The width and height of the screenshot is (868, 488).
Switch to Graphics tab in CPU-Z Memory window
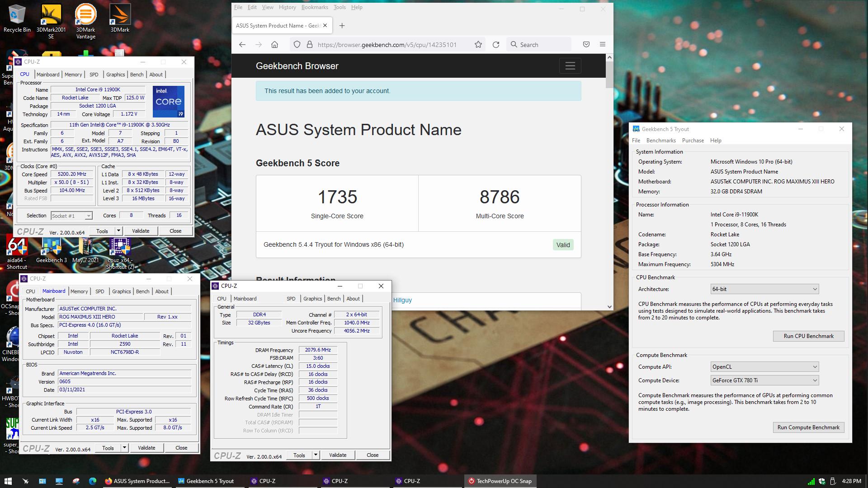(312, 299)
